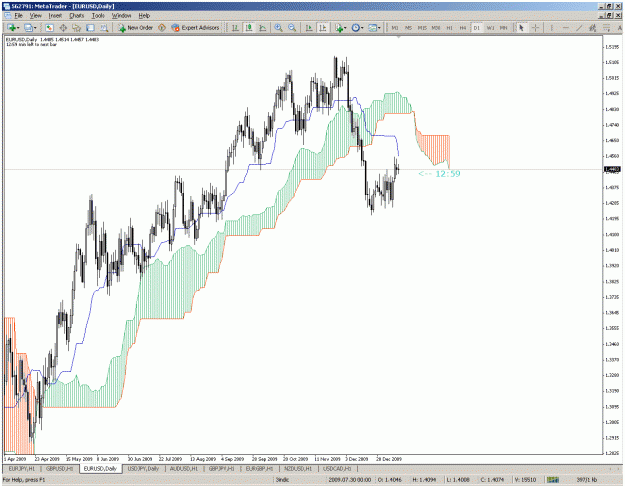Select the Vertical Line drawing tool
Image resolution: width=625 pixels, height=486 pixels.
[552, 28]
